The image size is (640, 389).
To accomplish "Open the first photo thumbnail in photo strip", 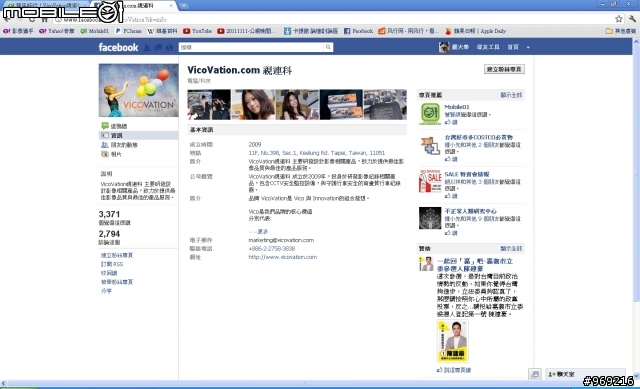I will click(209, 104).
